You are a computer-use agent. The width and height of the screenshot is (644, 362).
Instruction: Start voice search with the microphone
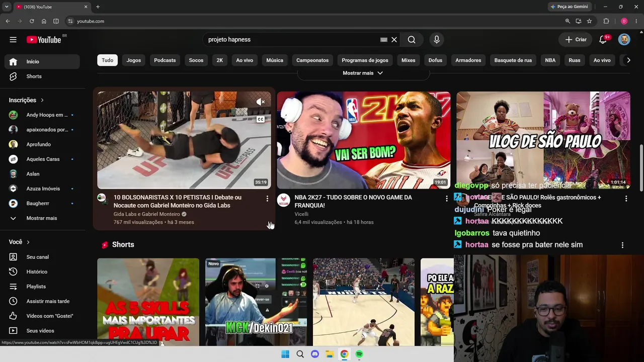tap(437, 40)
